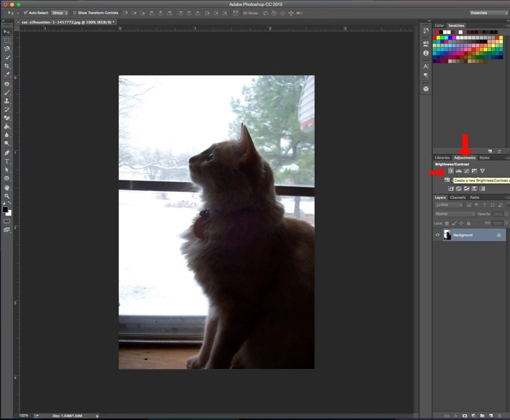Image resolution: width=510 pixels, height=420 pixels.
Task: Open the Styles panel tab
Action: click(x=484, y=157)
